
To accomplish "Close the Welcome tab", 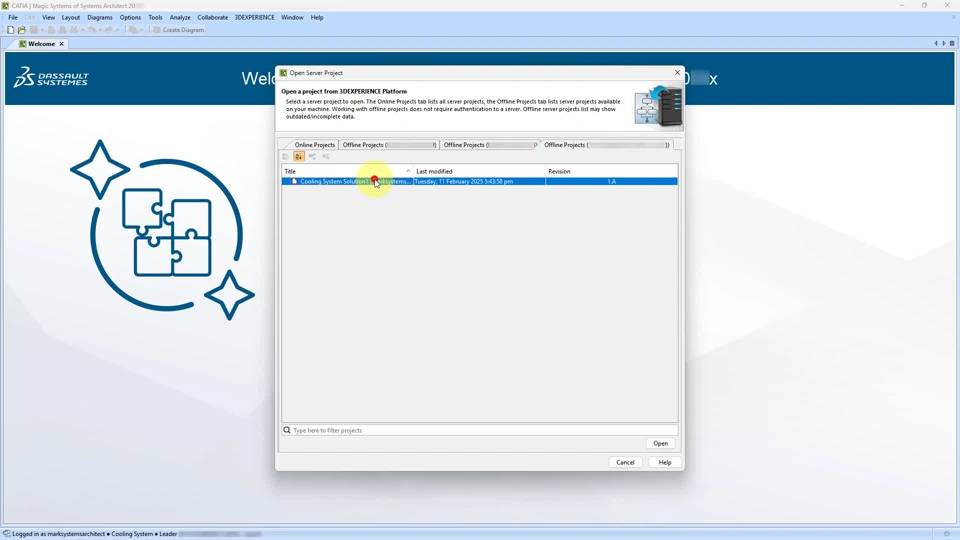I will 61,43.
